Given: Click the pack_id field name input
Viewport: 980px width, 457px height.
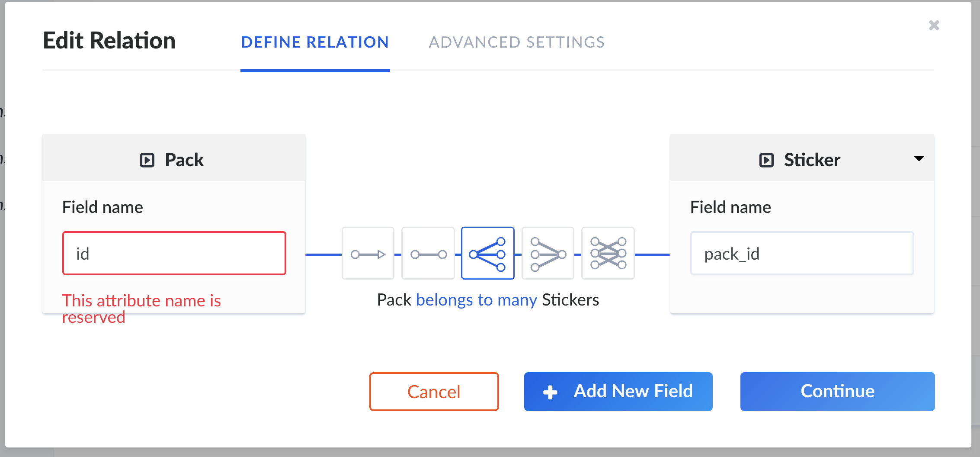Looking at the screenshot, I should point(801,253).
